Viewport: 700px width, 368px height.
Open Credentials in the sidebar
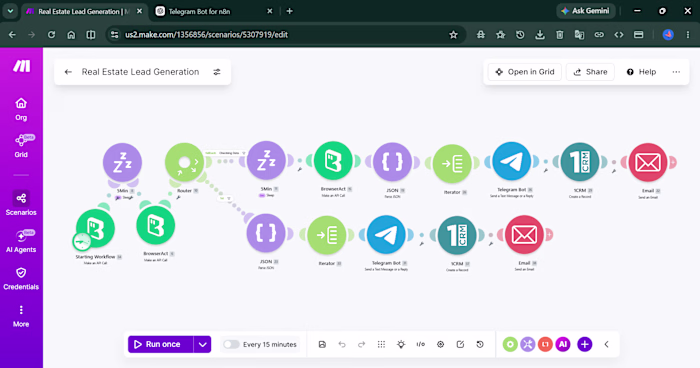click(x=21, y=279)
